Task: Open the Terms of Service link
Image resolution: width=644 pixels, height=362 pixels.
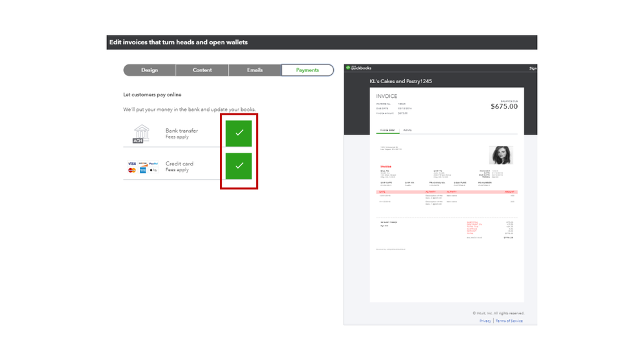Action: coord(509,321)
